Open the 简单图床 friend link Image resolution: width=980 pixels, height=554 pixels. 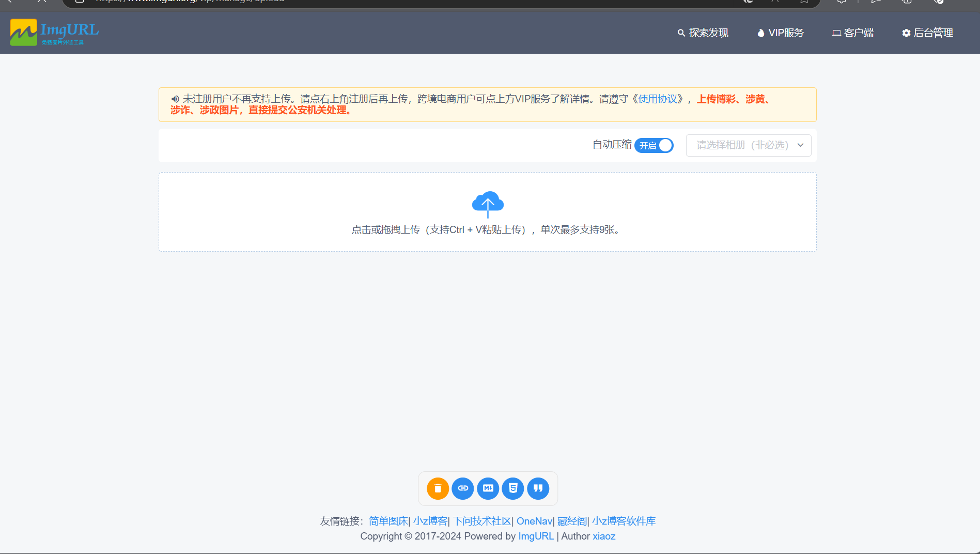click(388, 521)
